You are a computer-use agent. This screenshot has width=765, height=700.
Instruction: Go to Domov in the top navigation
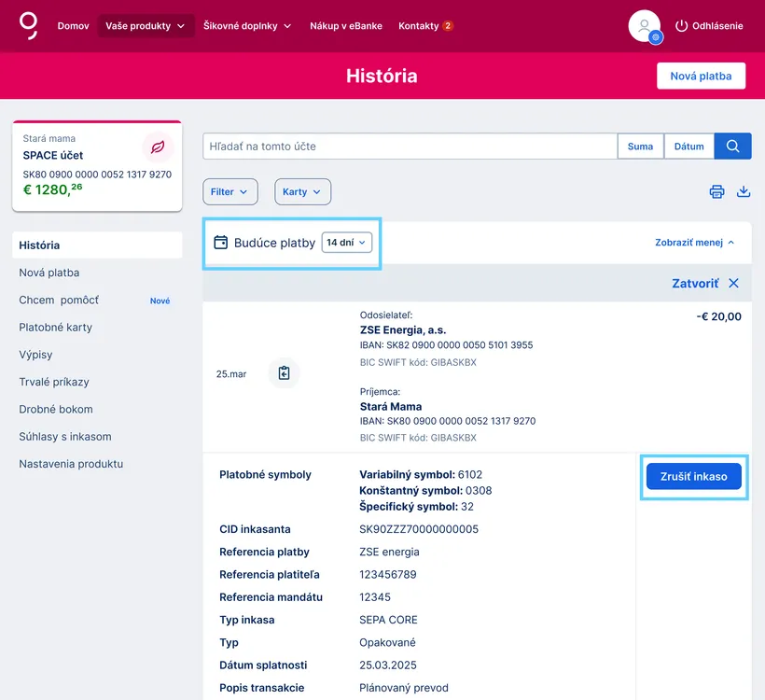[73, 26]
